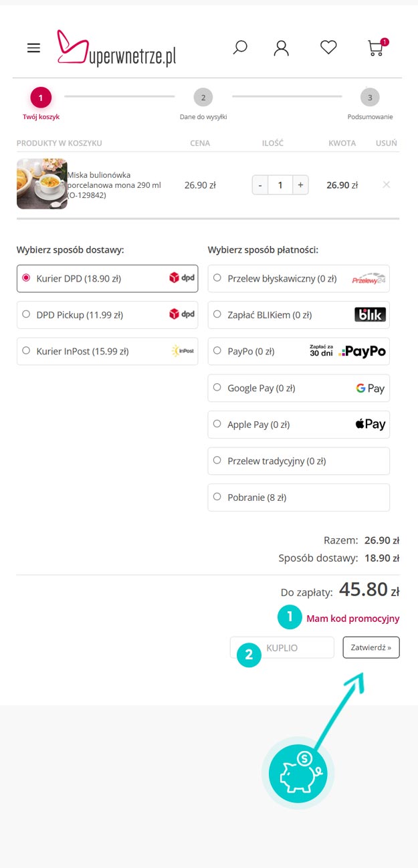The image size is (418, 868).
Task: Click the piggy bank savings icon
Action: click(298, 773)
